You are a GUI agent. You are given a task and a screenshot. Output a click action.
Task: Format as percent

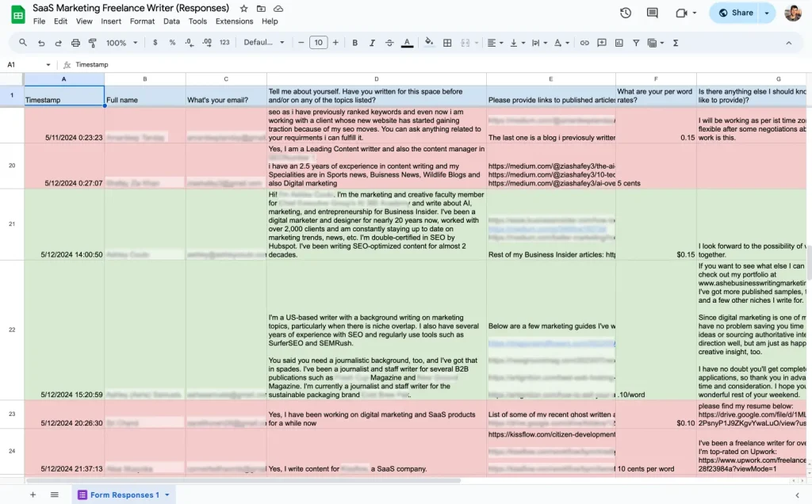pos(172,43)
